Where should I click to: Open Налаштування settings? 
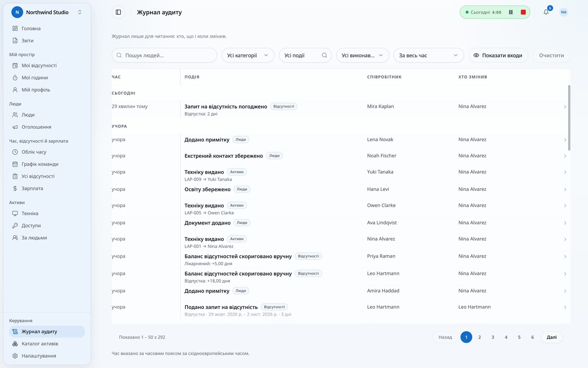pos(47,356)
